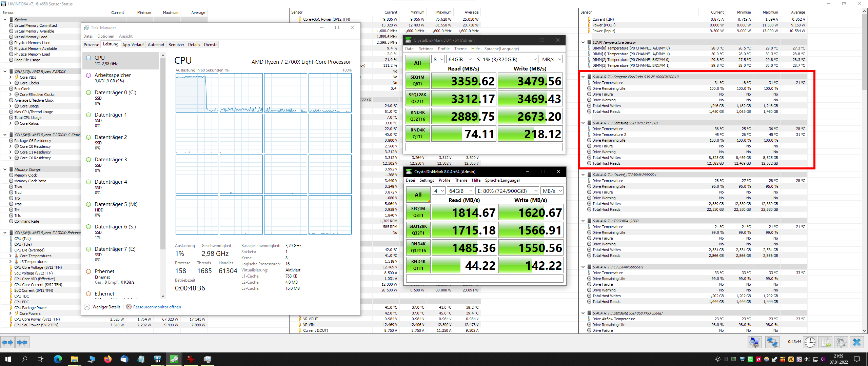The width and height of the screenshot is (868, 366).
Task: Collapse the Memory Timings section in HWiNFO
Action: tap(5, 169)
